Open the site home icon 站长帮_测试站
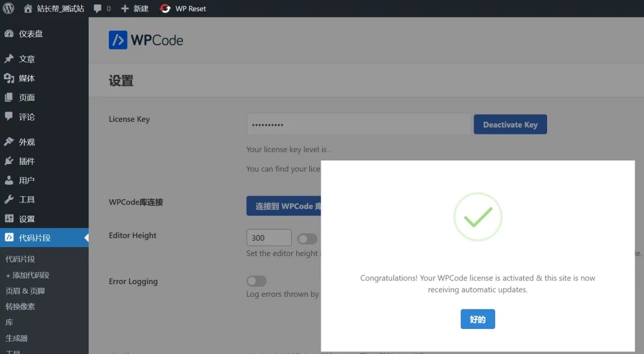Image resolution: width=644 pixels, height=354 pixels. 28,9
